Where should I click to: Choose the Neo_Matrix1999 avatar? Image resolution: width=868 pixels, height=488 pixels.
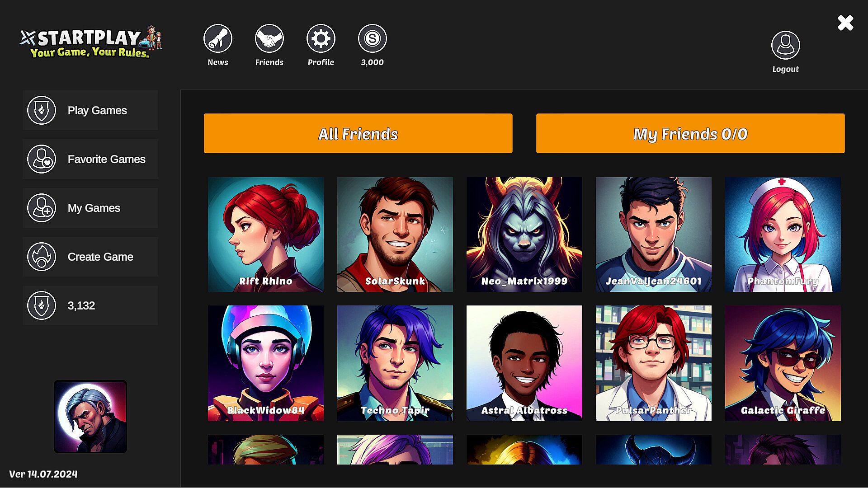coord(524,235)
